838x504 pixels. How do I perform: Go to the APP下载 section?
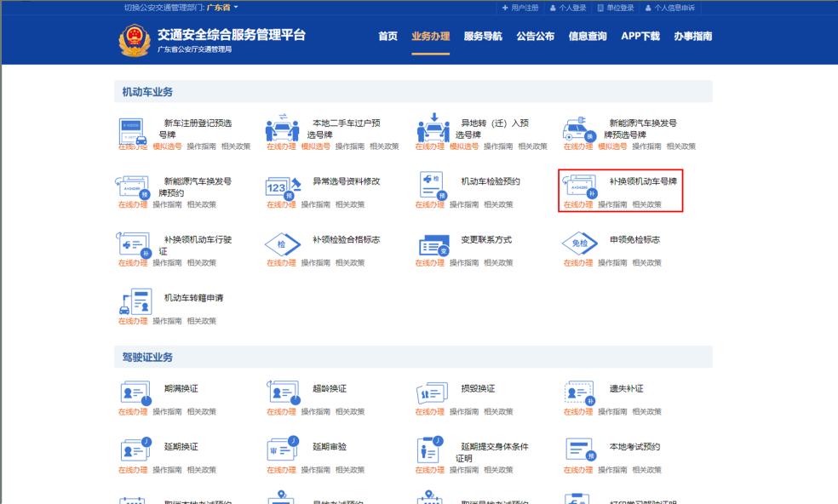tap(640, 37)
